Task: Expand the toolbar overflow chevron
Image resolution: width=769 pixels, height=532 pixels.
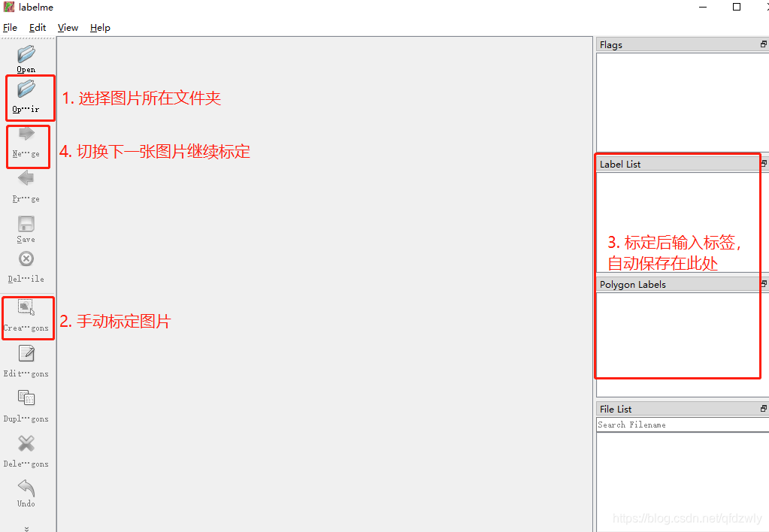Action: (x=26, y=528)
